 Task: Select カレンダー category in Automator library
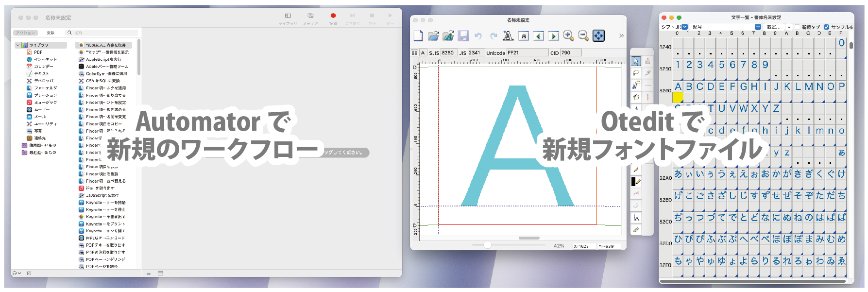pos(44,67)
